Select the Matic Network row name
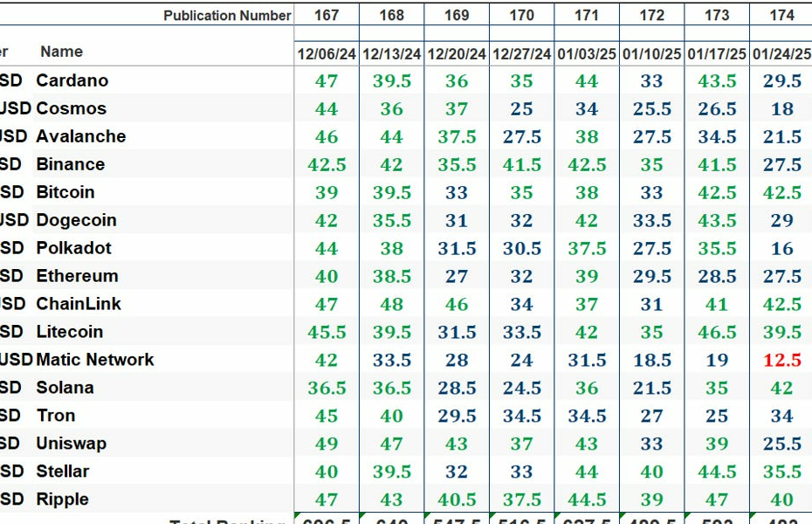 pos(95,360)
